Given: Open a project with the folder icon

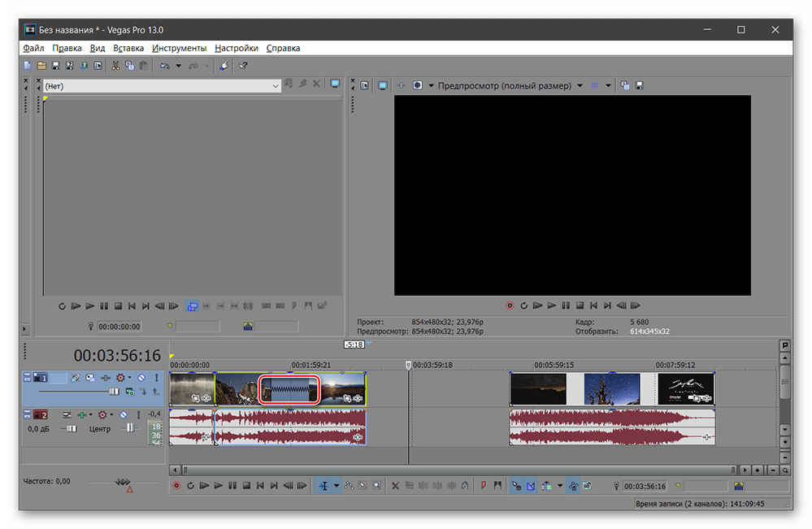Looking at the screenshot, I should (41, 66).
